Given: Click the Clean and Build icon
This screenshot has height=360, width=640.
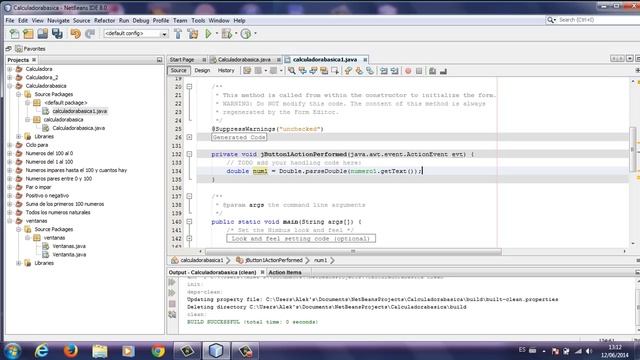Looking at the screenshot, I should coord(193,34).
